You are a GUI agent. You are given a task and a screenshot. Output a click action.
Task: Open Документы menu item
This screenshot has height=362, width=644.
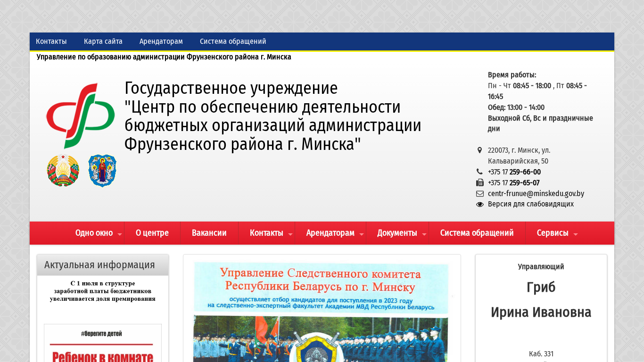397,233
